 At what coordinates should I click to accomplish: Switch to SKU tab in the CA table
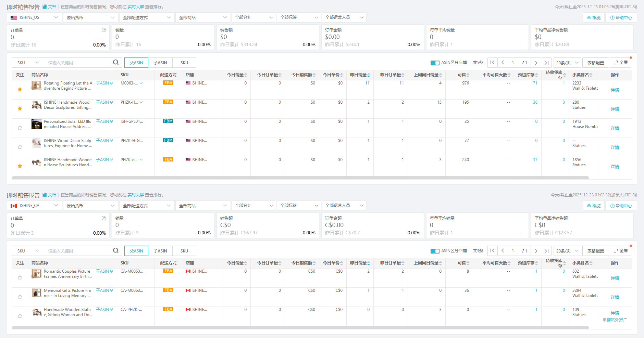coord(184,251)
